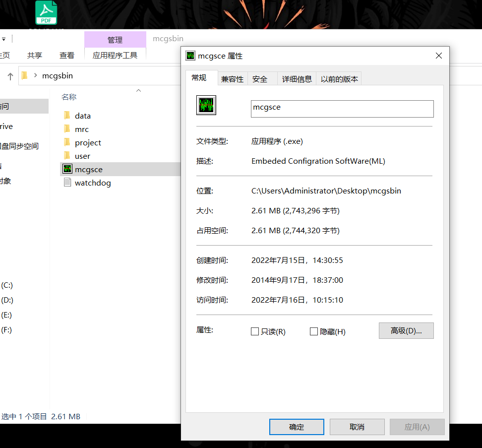Screen dimensions: 482x448
Task: Click the Up arrow navigation icon
Action: pyautogui.click(x=10, y=76)
